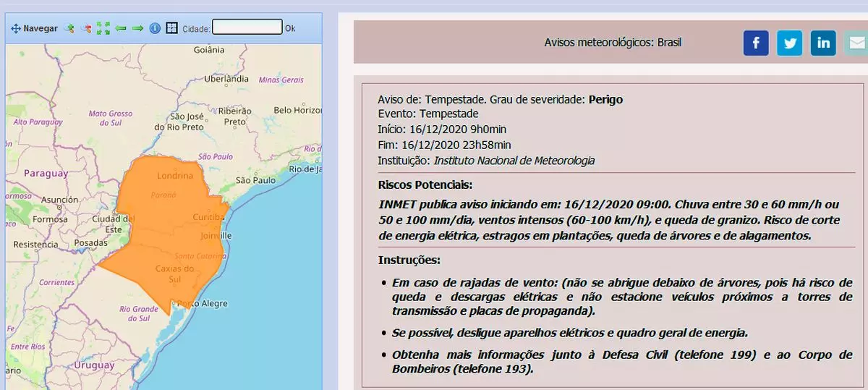868x390 pixels.
Task: Focus the Cidade search input field
Action: click(x=247, y=27)
